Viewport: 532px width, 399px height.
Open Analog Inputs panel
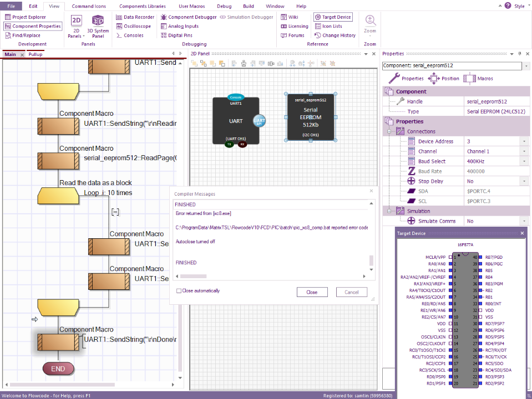[x=180, y=26]
